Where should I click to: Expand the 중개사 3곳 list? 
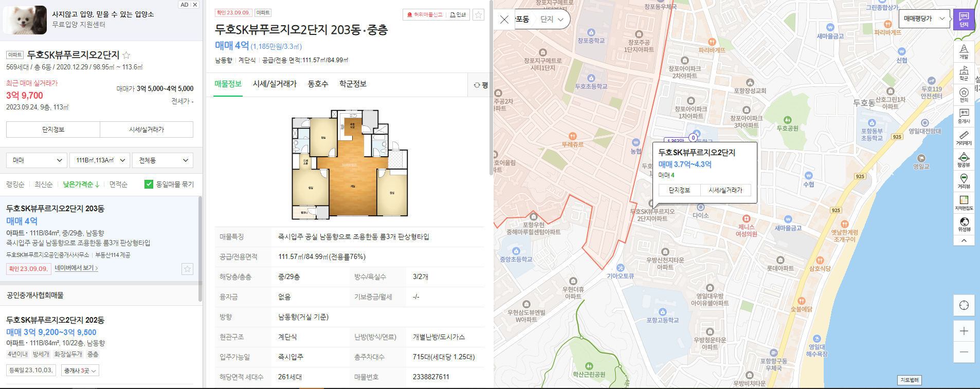pos(80,371)
